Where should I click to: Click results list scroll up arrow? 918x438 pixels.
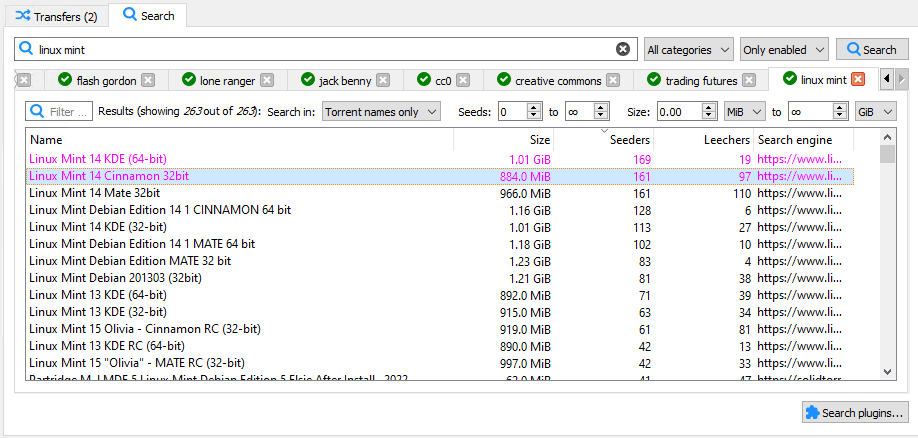click(x=888, y=138)
